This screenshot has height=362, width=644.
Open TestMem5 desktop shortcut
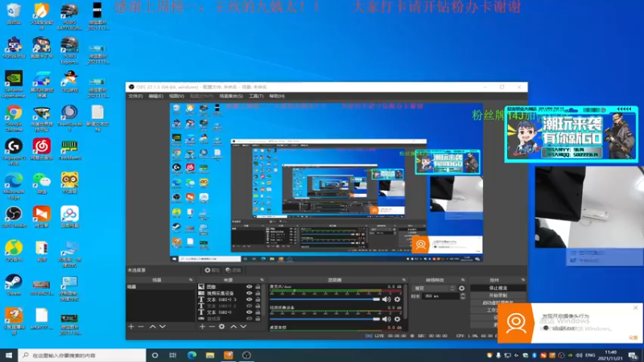[69, 150]
